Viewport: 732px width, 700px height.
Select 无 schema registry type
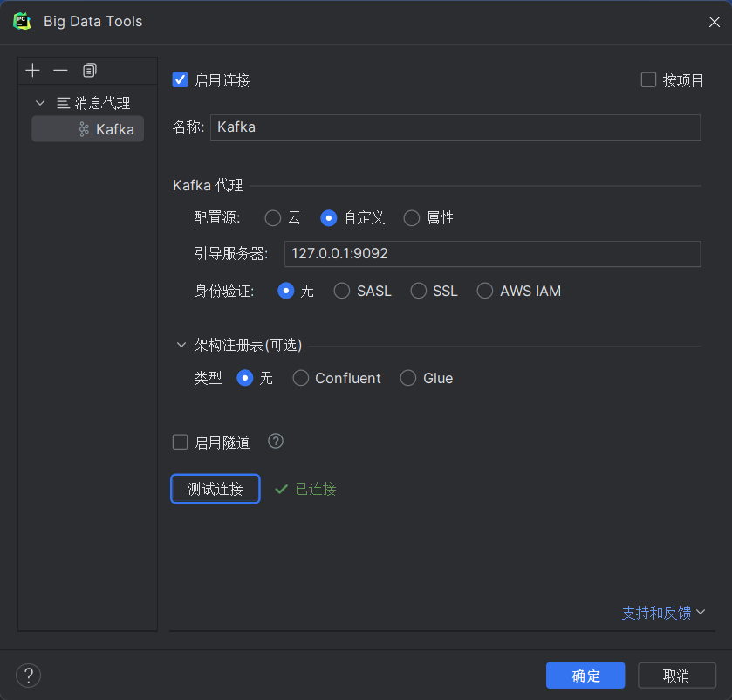tap(245, 378)
